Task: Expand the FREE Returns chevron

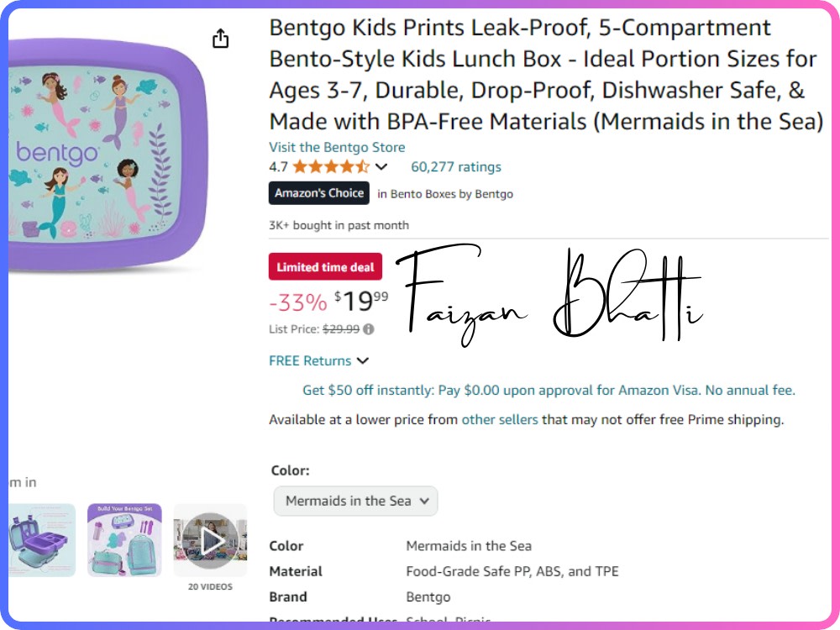Action: click(x=363, y=360)
